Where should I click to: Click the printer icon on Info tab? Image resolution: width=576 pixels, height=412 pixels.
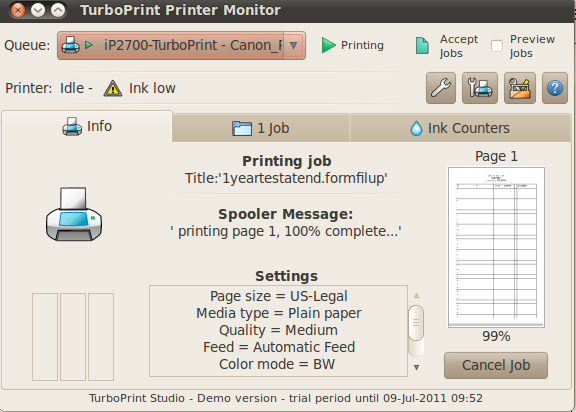[x=72, y=127]
